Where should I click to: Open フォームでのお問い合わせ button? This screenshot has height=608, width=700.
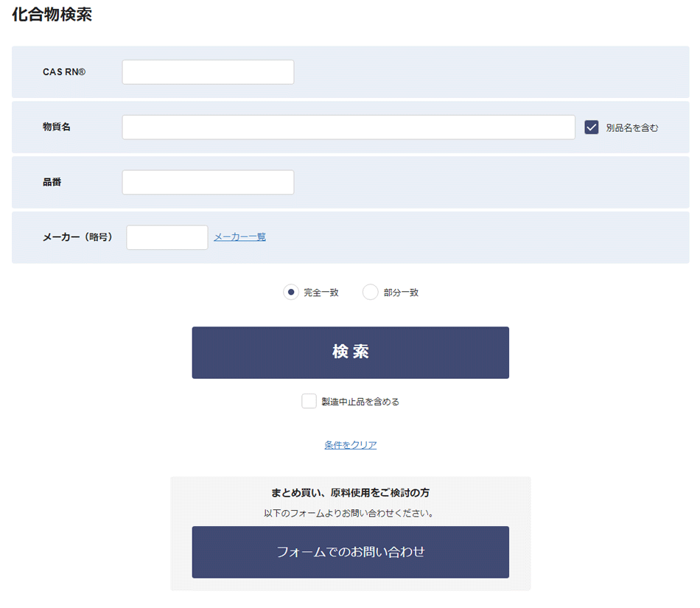point(351,552)
